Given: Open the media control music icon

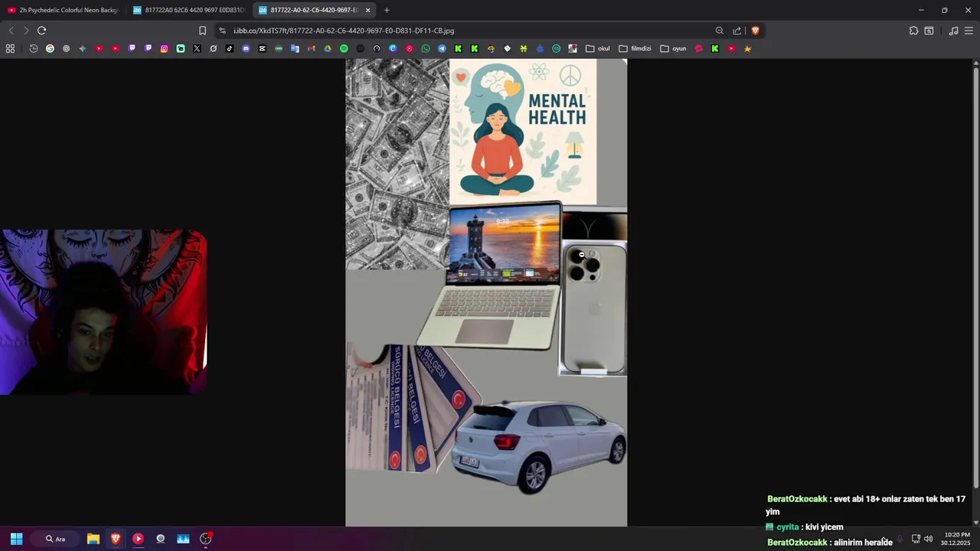Looking at the screenshot, I should [953, 31].
